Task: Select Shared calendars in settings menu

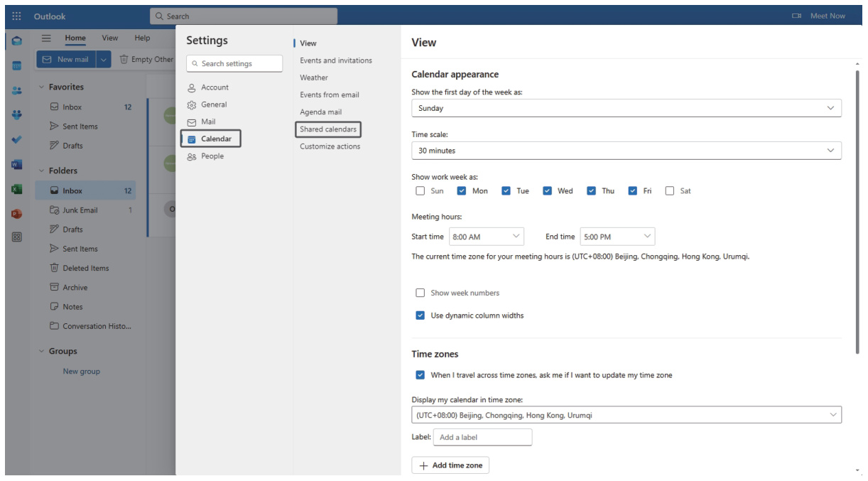Action: 328,129
